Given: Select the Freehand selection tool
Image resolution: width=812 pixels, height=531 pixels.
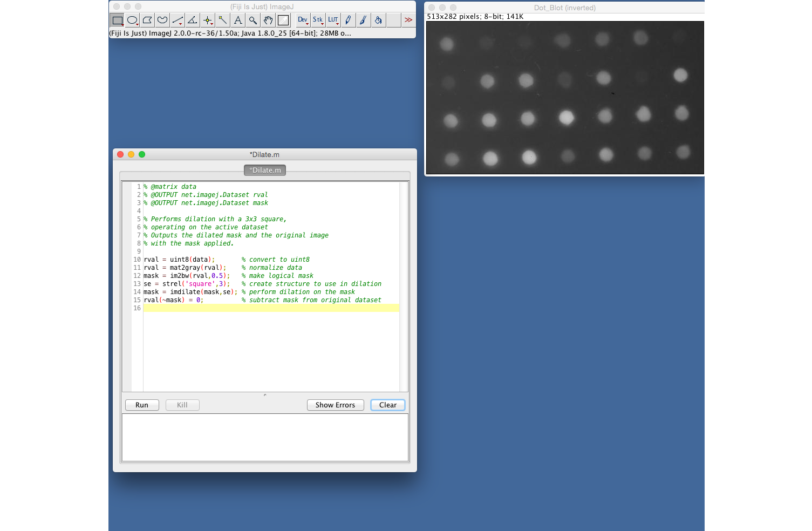Looking at the screenshot, I should click(x=162, y=21).
